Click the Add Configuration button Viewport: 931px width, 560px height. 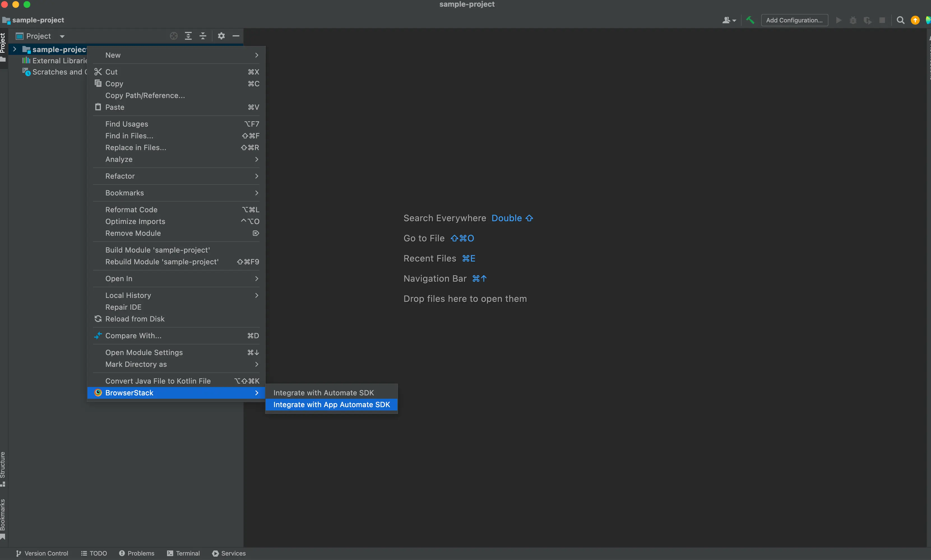point(794,20)
